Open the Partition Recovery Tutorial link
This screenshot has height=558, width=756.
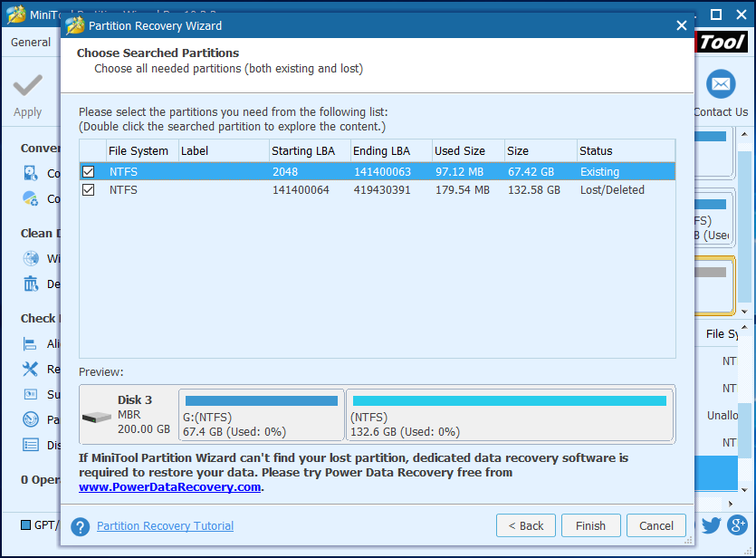pos(165,525)
